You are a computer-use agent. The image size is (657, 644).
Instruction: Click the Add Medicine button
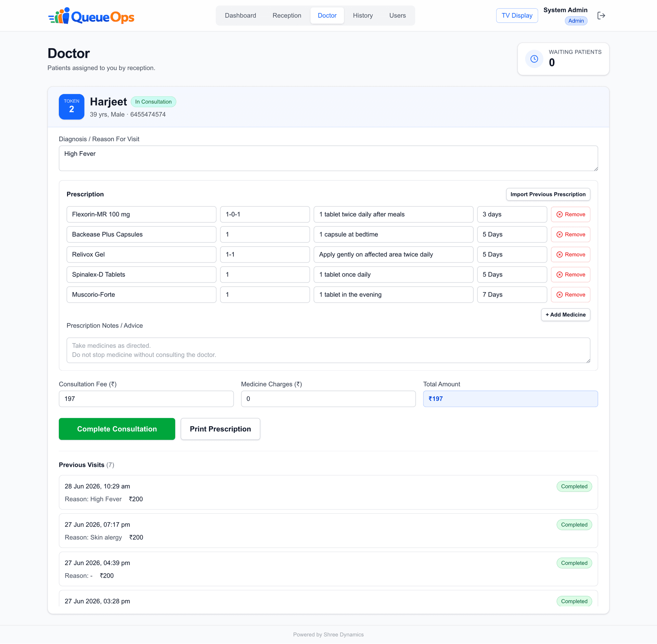[x=565, y=315]
